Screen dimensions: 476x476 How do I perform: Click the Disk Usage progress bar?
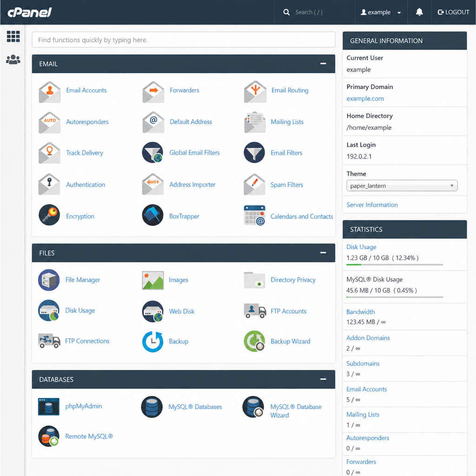tap(395, 264)
